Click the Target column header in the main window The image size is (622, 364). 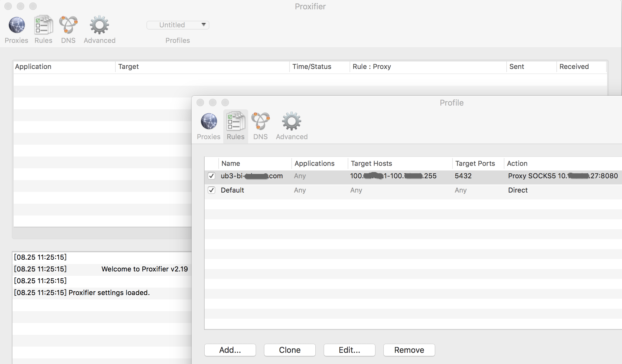pyautogui.click(x=202, y=67)
